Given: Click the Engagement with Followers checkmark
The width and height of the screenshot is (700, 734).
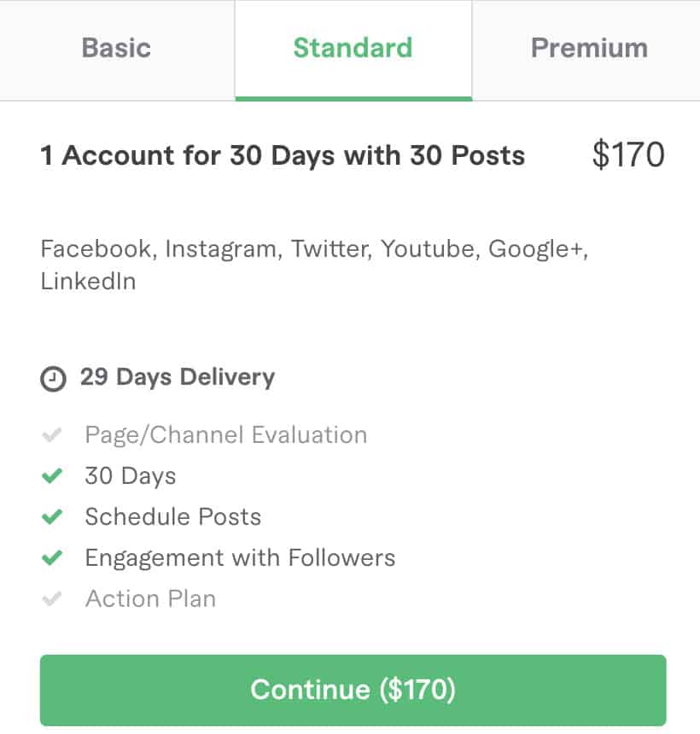Looking at the screenshot, I should (x=53, y=557).
